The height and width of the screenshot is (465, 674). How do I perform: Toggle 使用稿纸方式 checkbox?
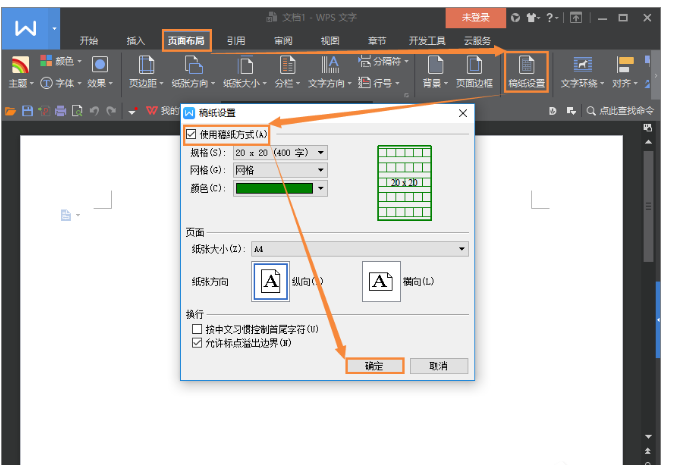click(x=191, y=135)
